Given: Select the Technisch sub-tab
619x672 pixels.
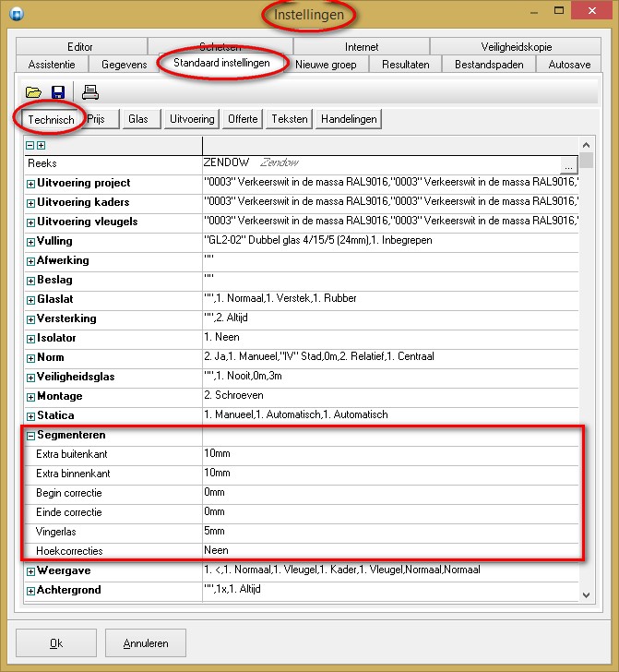Looking at the screenshot, I should click(x=51, y=119).
